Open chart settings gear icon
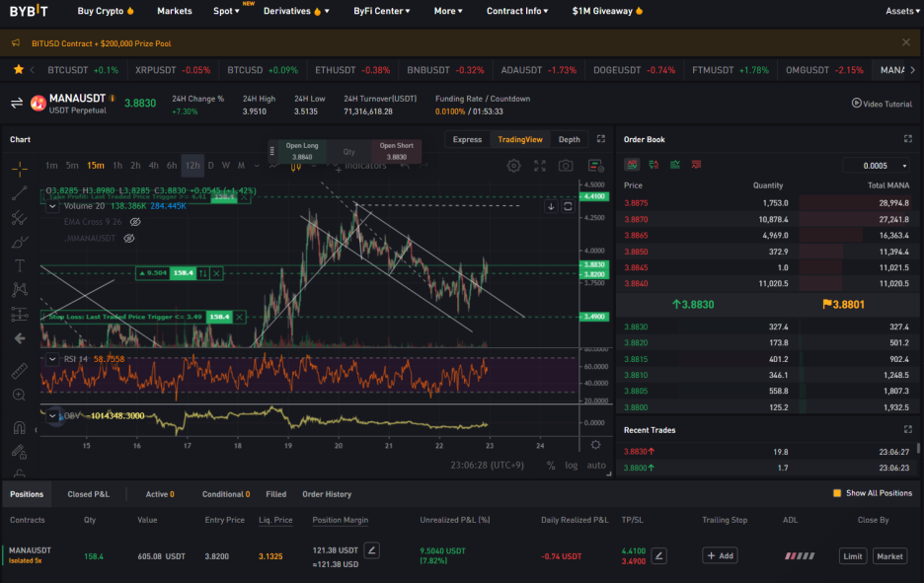This screenshot has height=583, width=924. pyautogui.click(x=514, y=166)
